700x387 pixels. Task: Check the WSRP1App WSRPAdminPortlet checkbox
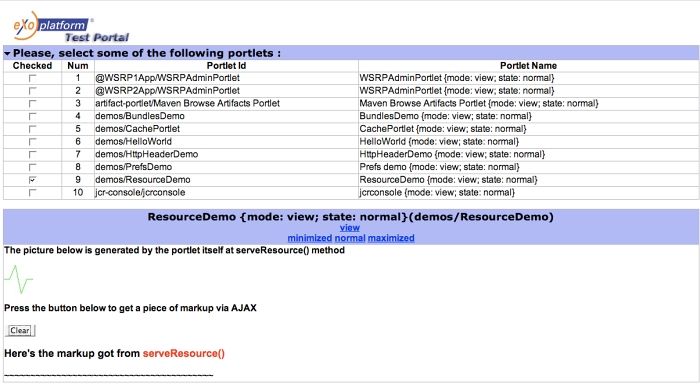tap(32, 78)
